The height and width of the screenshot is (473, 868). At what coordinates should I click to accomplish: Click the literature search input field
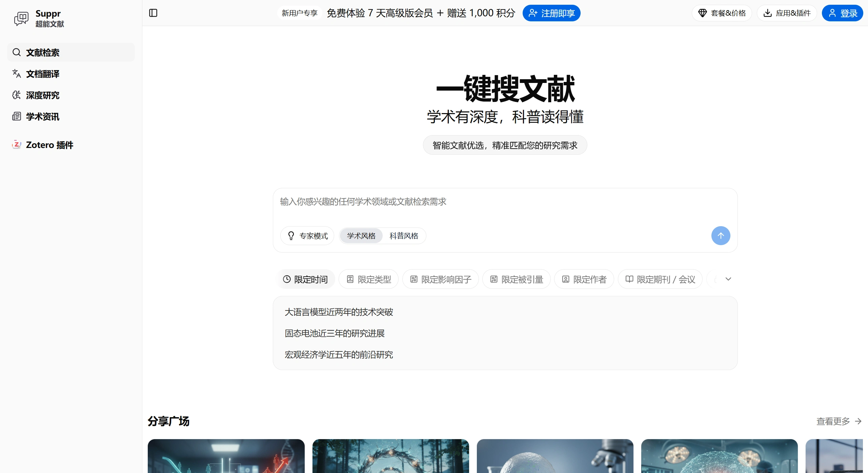coord(505,202)
